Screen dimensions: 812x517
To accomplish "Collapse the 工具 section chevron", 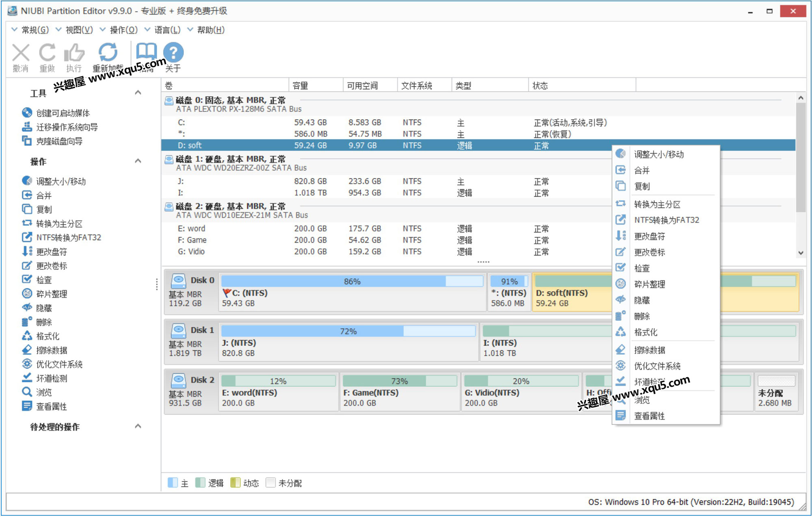I will point(138,93).
